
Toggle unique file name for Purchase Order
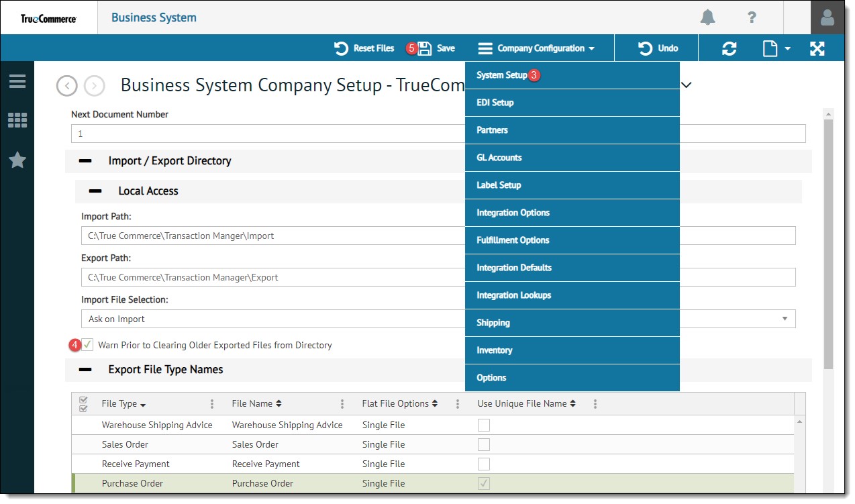[x=483, y=483]
